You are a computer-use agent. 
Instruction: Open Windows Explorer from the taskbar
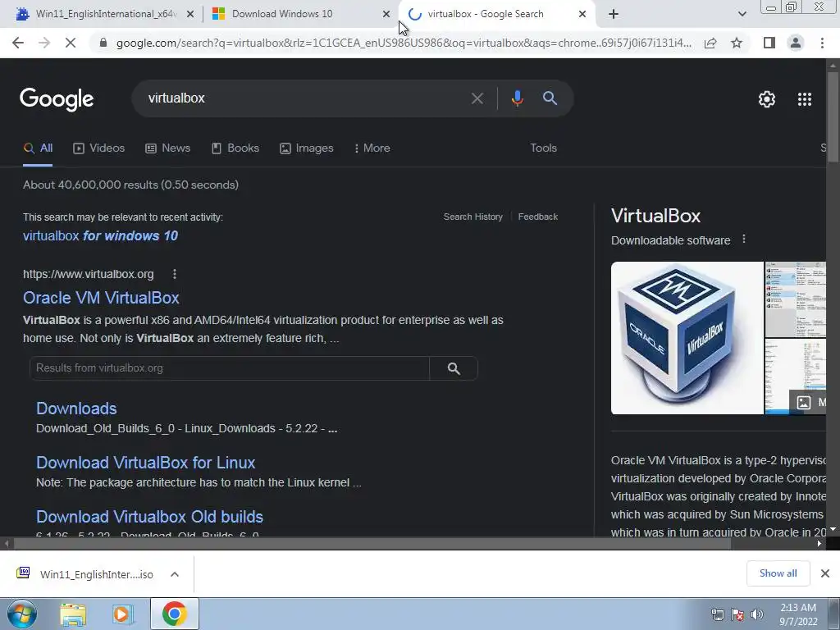coord(73,614)
